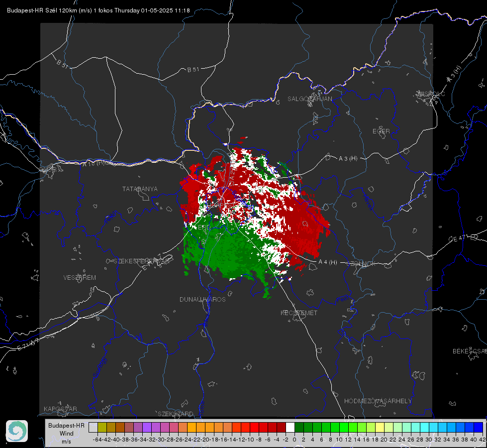Click the Heves county label

pos(368,202)
